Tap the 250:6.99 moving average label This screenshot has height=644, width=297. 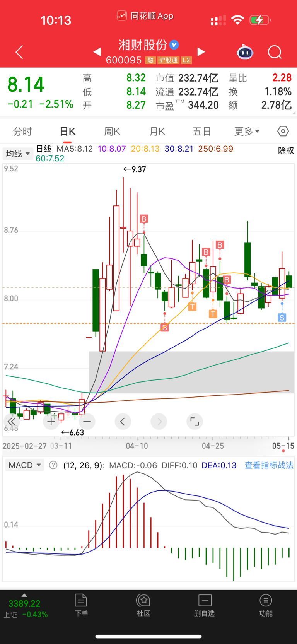click(x=216, y=149)
